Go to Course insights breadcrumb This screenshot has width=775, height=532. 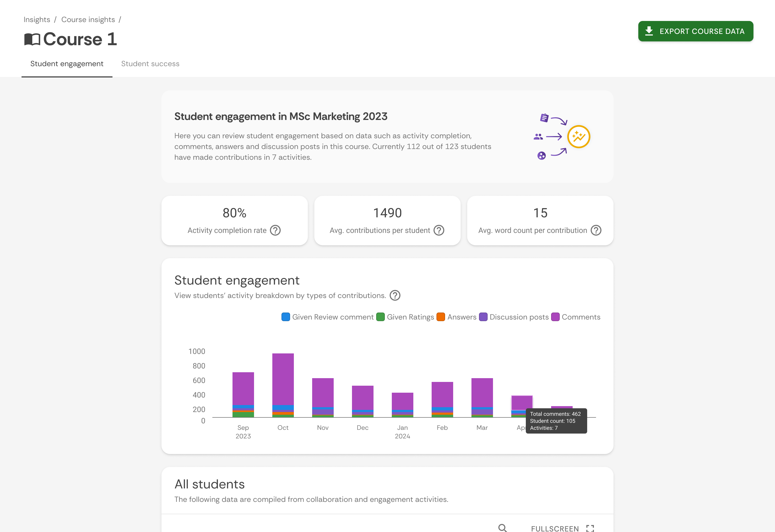pyautogui.click(x=88, y=20)
